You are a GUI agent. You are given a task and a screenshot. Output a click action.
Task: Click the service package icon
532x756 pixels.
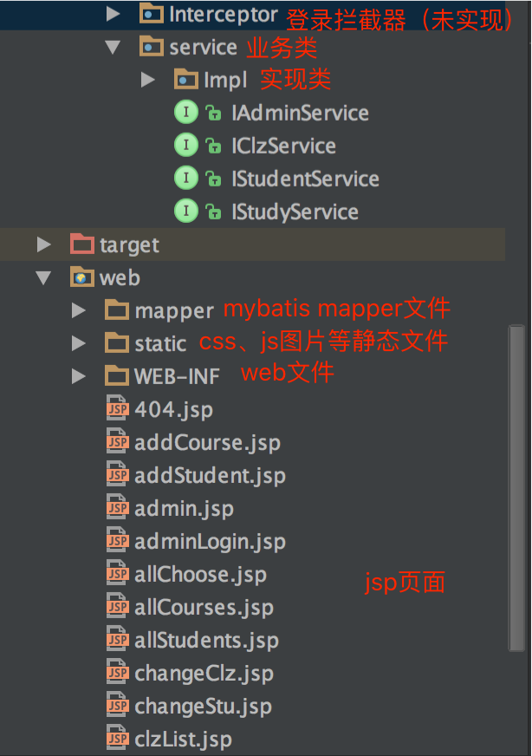click(x=151, y=47)
